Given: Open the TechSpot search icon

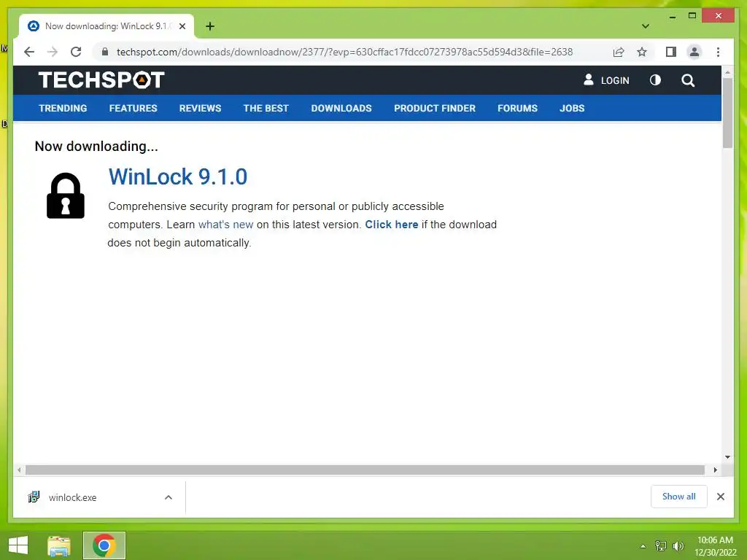Looking at the screenshot, I should 688,80.
